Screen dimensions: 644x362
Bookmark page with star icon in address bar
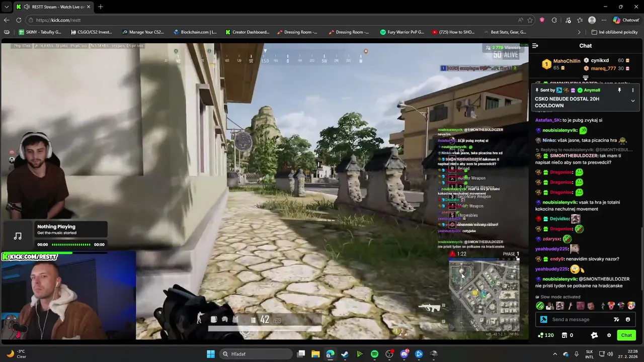click(530, 20)
